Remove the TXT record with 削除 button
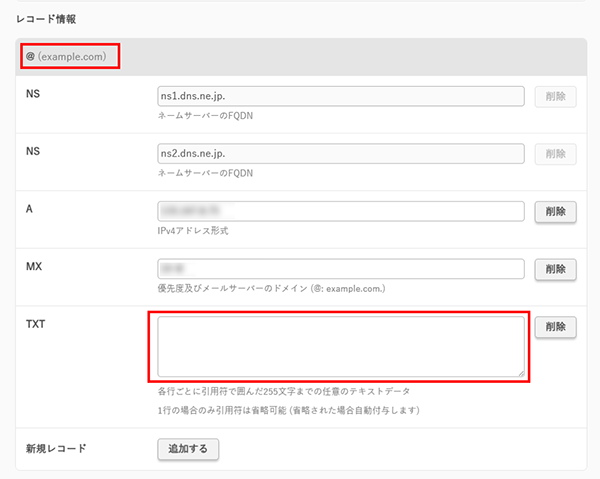The height and width of the screenshot is (479, 600). pyautogui.click(x=556, y=328)
